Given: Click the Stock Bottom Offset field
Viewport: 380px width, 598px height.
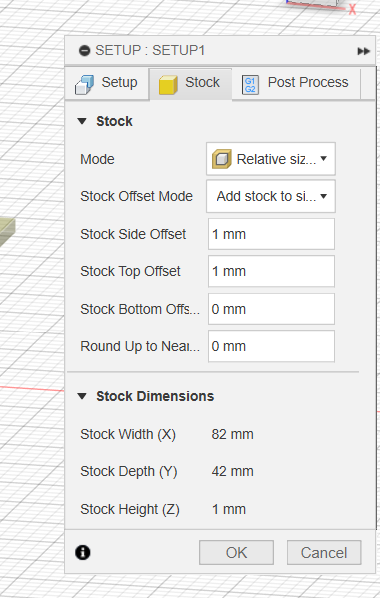Looking at the screenshot, I should pos(271,309).
